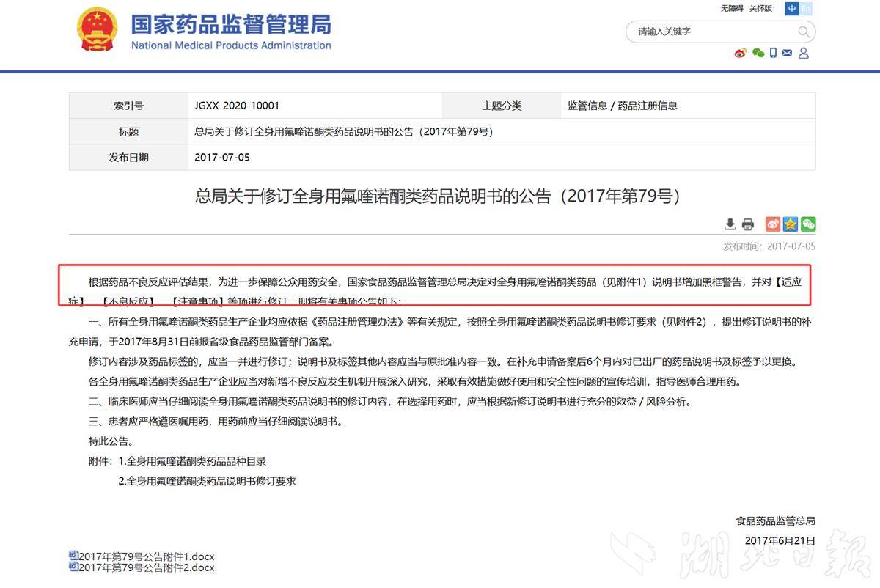Download the announcement via the download icon

coord(730,224)
